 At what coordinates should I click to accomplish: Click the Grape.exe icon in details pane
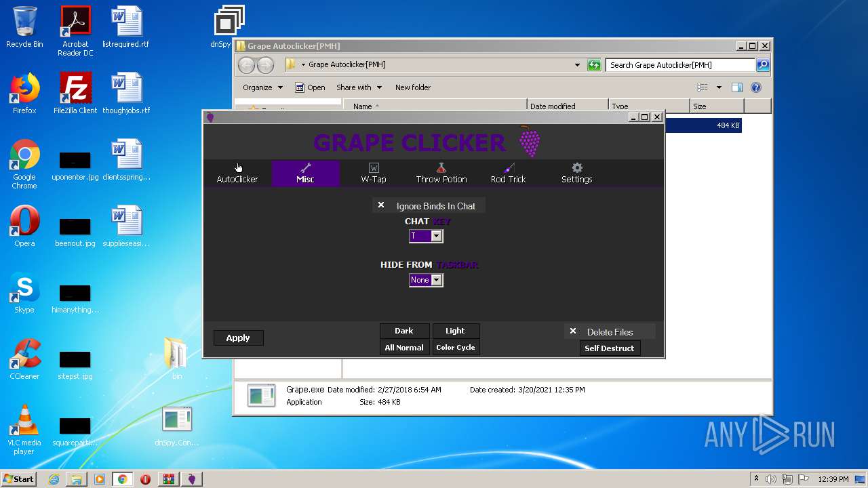point(261,396)
